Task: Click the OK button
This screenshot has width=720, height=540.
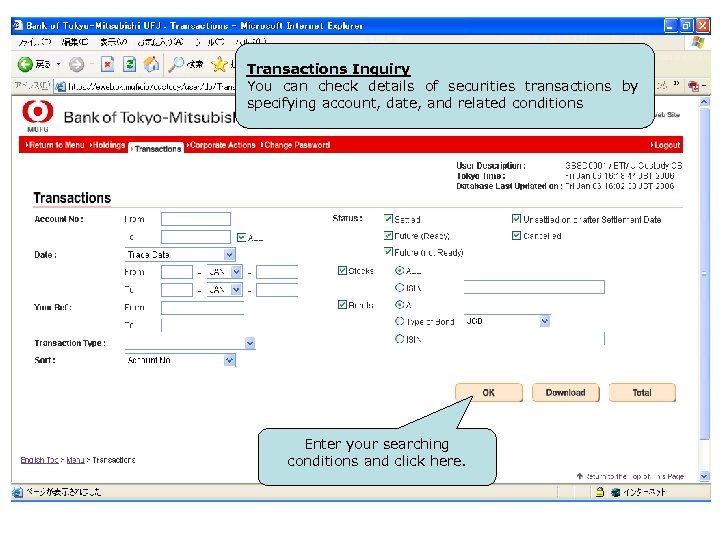Action: click(x=489, y=393)
